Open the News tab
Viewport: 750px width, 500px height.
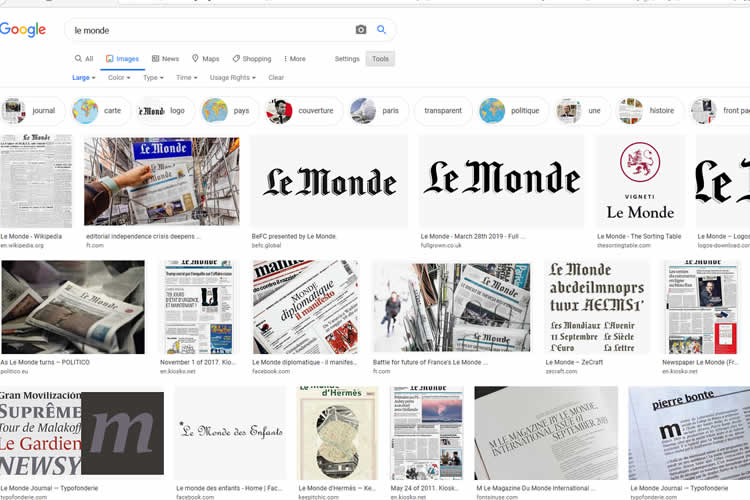click(165, 59)
